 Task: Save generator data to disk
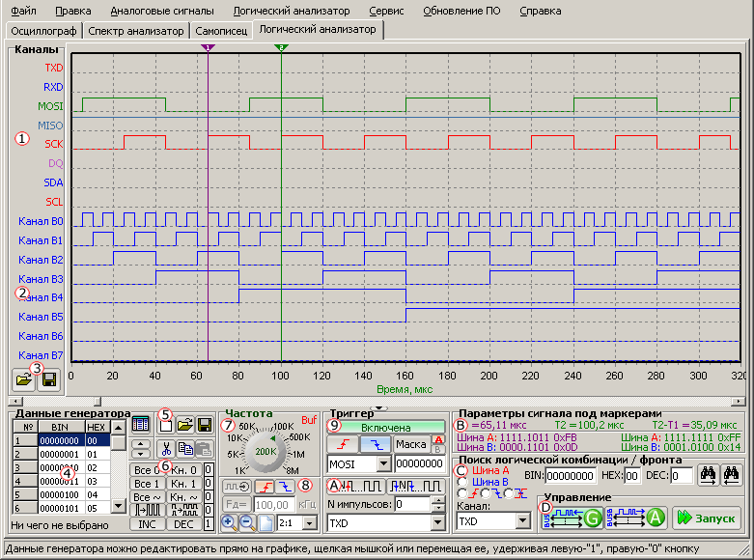coord(205,425)
